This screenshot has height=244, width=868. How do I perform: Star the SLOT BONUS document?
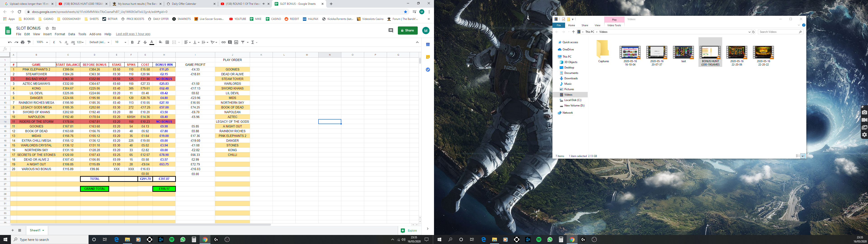[47, 28]
